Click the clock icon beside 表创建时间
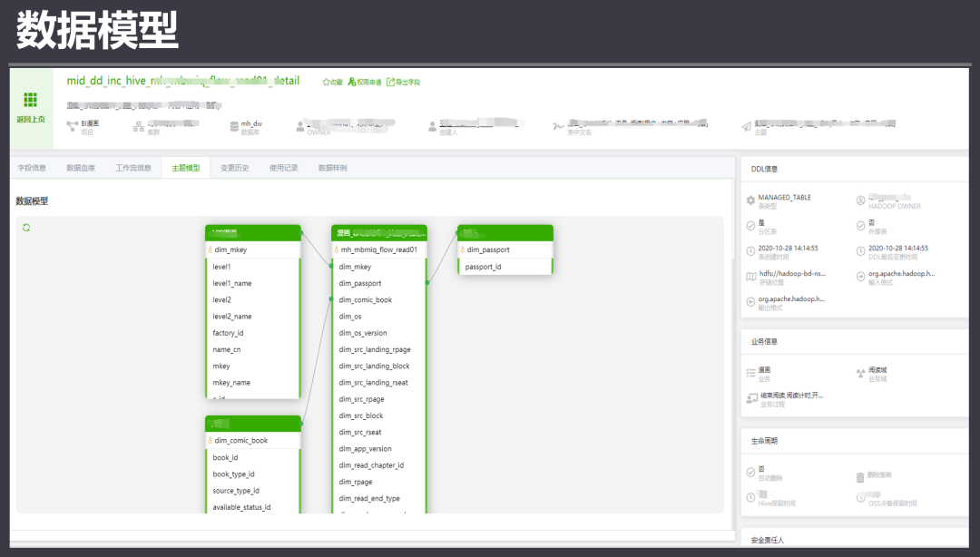 click(x=750, y=251)
